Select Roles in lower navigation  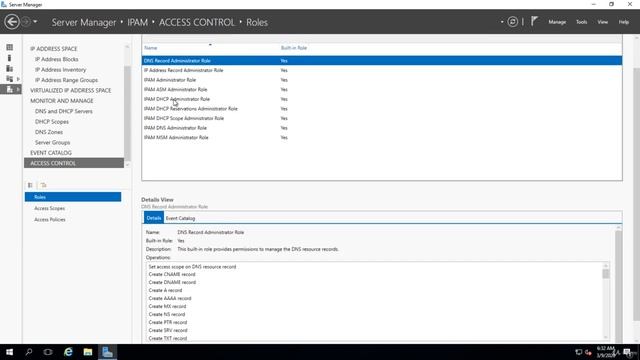(73, 197)
